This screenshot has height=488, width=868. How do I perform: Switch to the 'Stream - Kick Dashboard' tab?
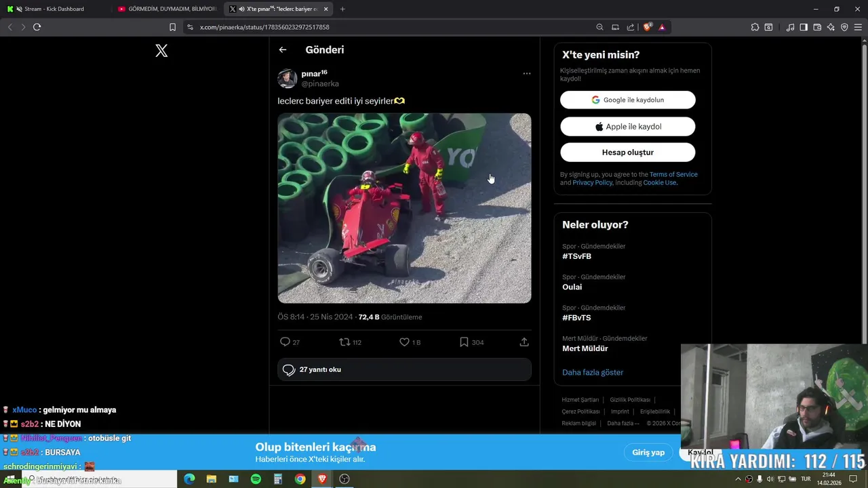(54, 9)
